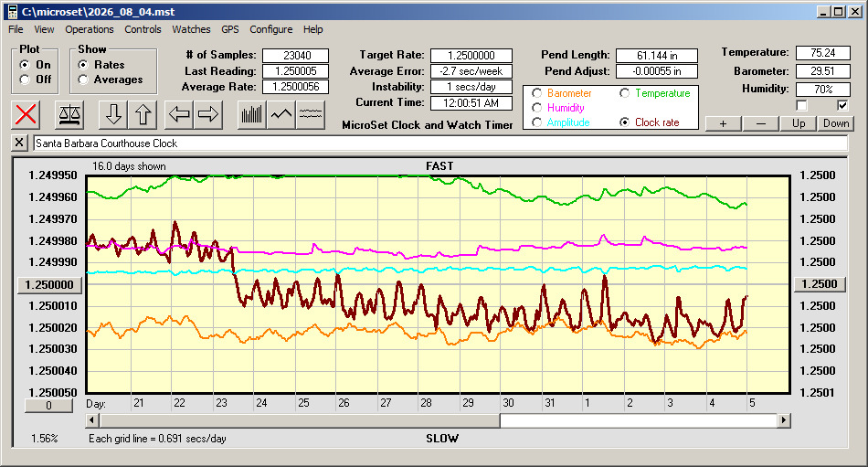Click the minus (–) button
868x467 pixels.
coord(760,123)
